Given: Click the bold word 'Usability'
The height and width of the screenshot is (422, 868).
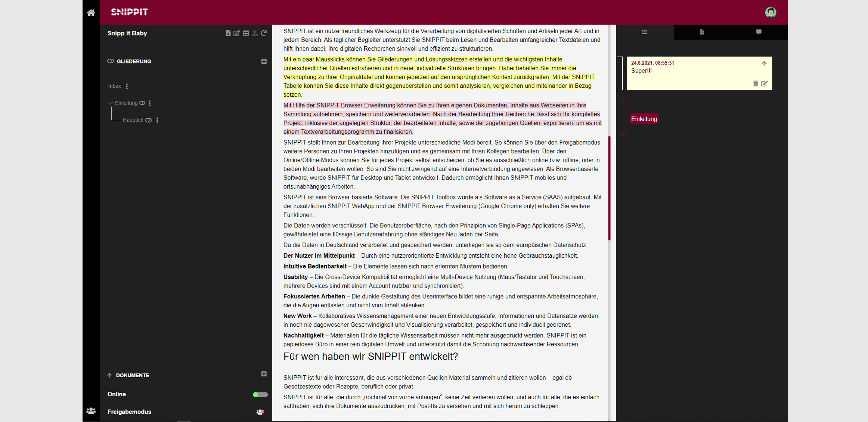Looking at the screenshot, I should click(x=295, y=277).
